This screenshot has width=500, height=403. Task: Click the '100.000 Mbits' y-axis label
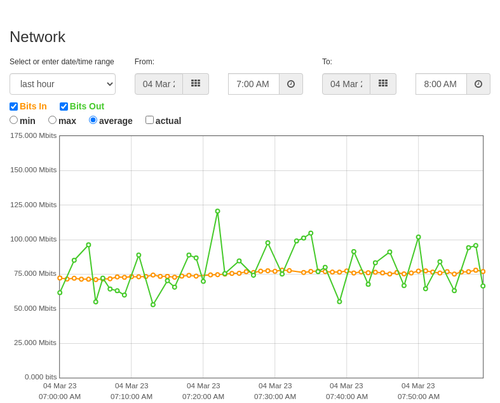(33, 239)
